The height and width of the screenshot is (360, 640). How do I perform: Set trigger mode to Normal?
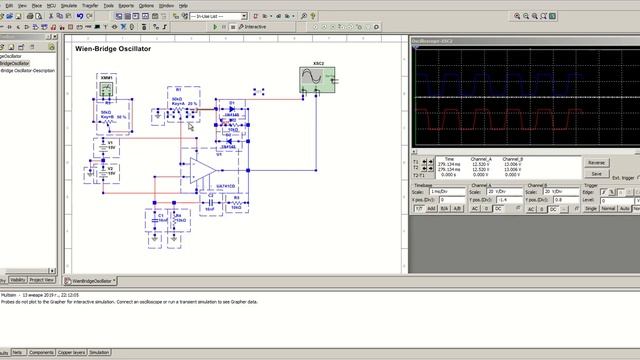pos(608,209)
